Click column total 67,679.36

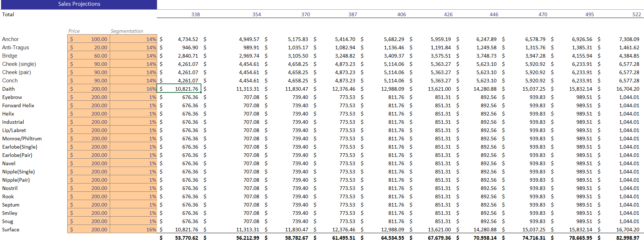[439, 237]
